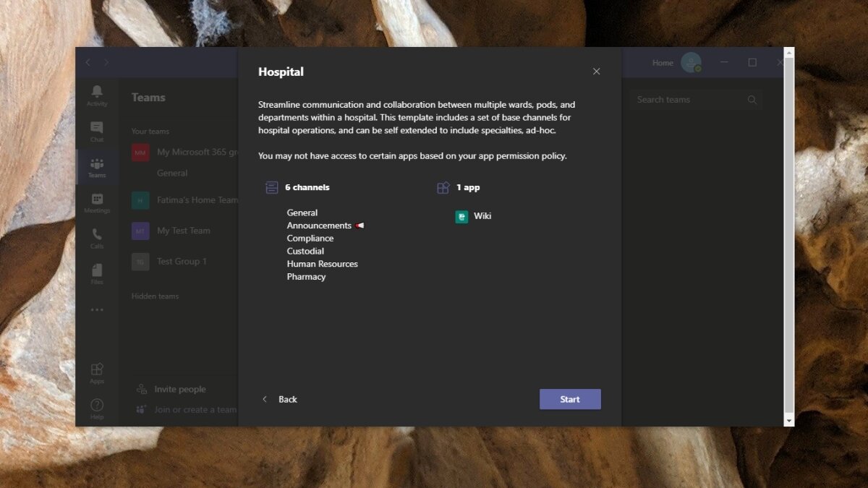This screenshot has width=868, height=488.
Task: Select the Files icon in sidebar
Action: pos(96,274)
